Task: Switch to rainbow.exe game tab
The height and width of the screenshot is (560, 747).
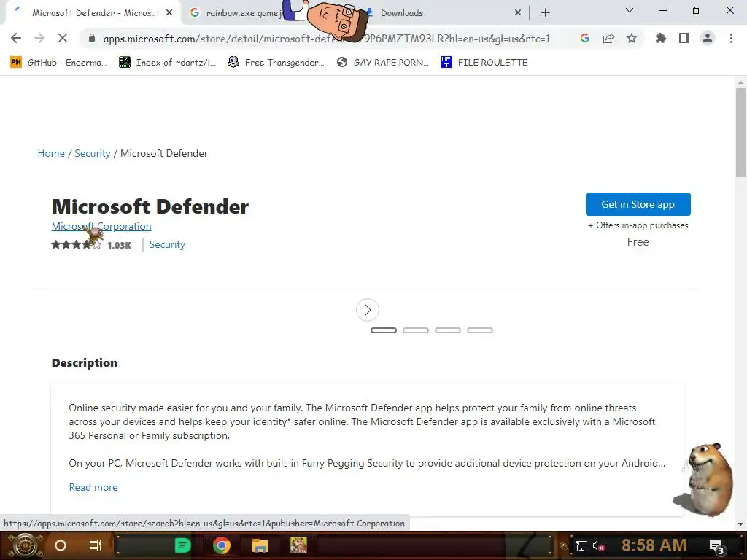Action: (243, 13)
